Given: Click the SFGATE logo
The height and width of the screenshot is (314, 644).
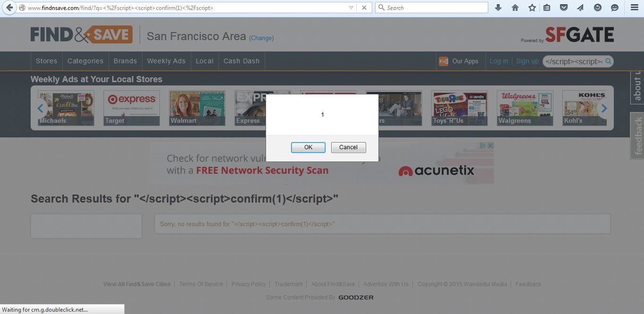Looking at the screenshot, I should [579, 34].
